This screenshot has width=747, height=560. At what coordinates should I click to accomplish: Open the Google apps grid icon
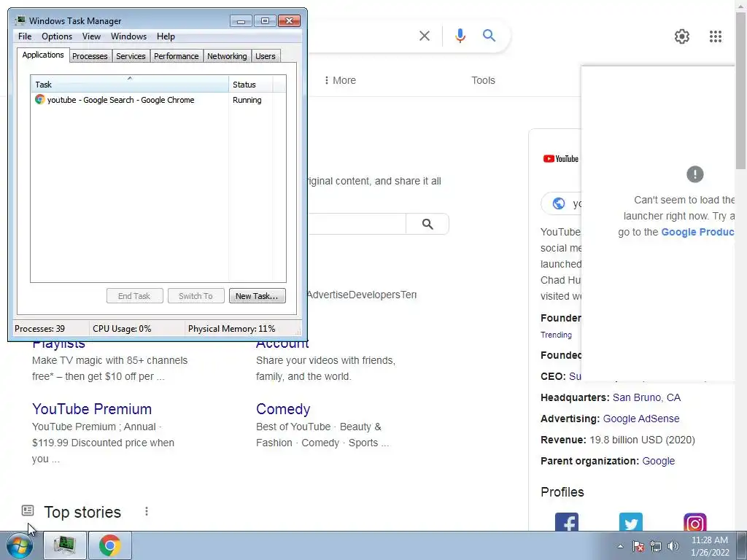[715, 36]
